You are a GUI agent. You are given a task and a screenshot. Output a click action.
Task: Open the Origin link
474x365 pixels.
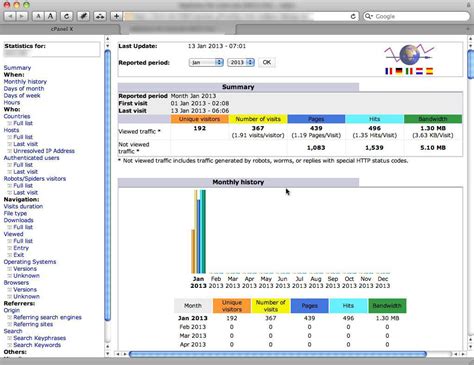(12, 310)
